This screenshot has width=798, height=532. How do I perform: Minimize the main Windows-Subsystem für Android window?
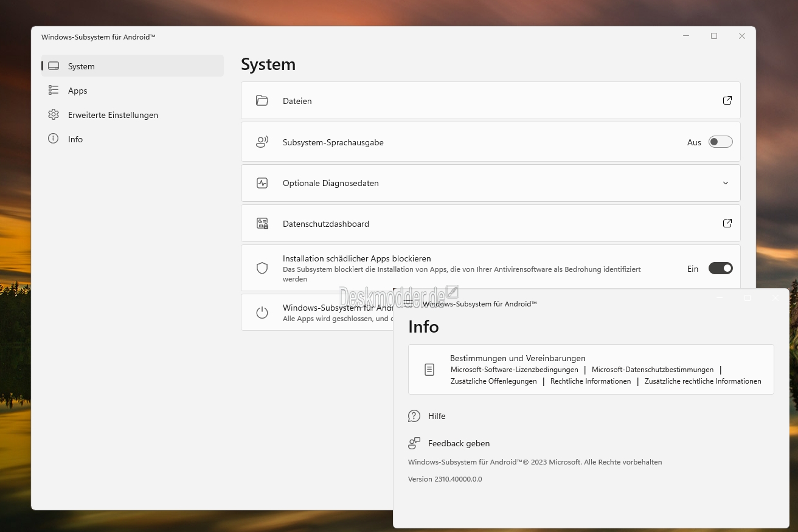[x=686, y=36]
